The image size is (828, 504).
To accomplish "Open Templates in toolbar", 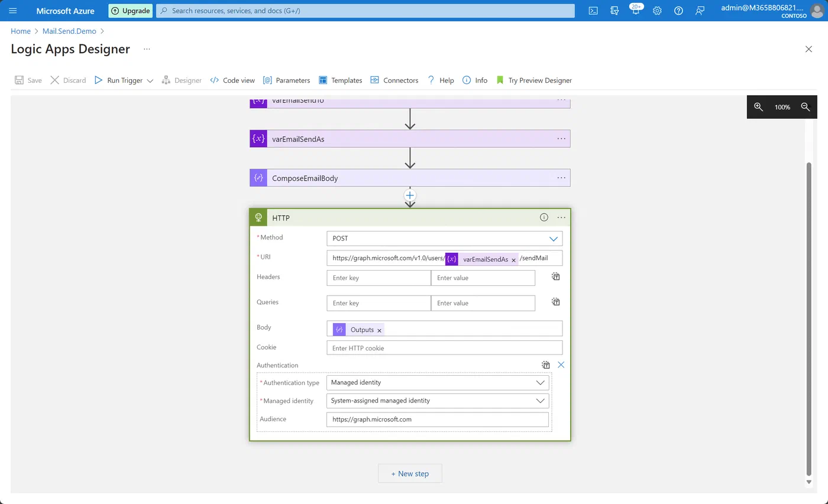I will 340,80.
